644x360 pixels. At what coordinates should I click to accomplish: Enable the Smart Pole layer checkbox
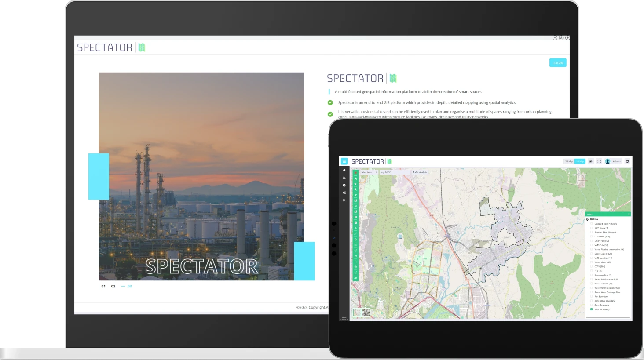click(x=591, y=241)
